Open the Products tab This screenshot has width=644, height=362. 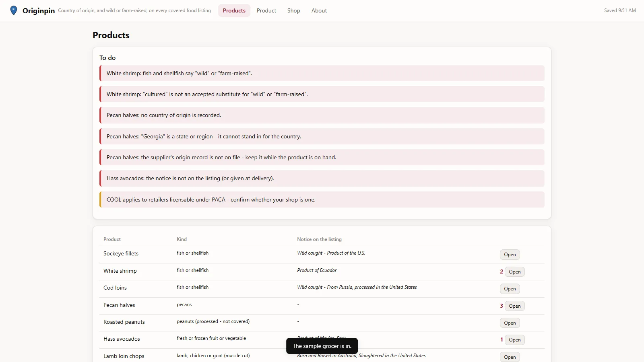[234, 10]
